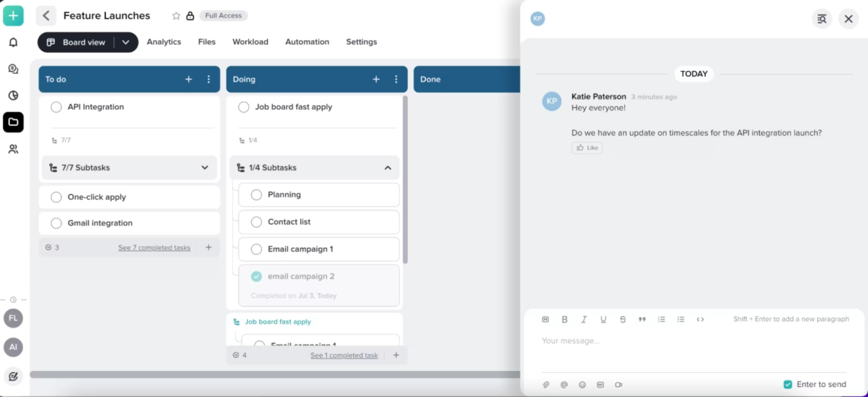
Task: Go back using the left arrow button
Action: tap(46, 16)
